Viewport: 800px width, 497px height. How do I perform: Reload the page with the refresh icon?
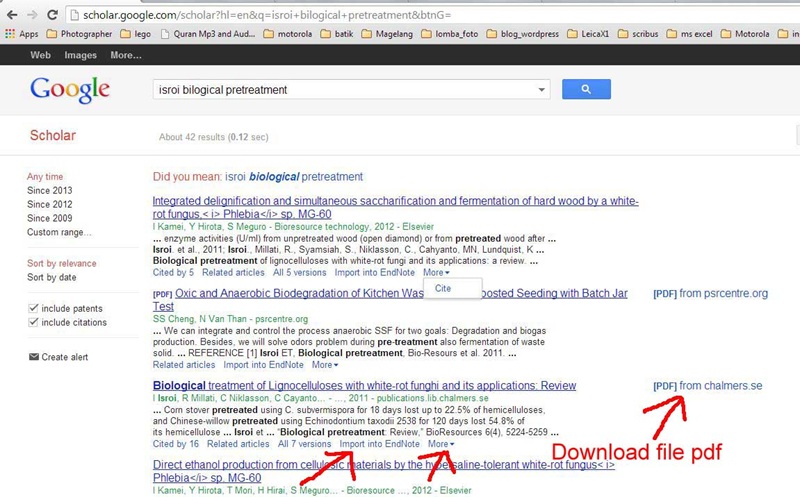pyautogui.click(x=52, y=15)
